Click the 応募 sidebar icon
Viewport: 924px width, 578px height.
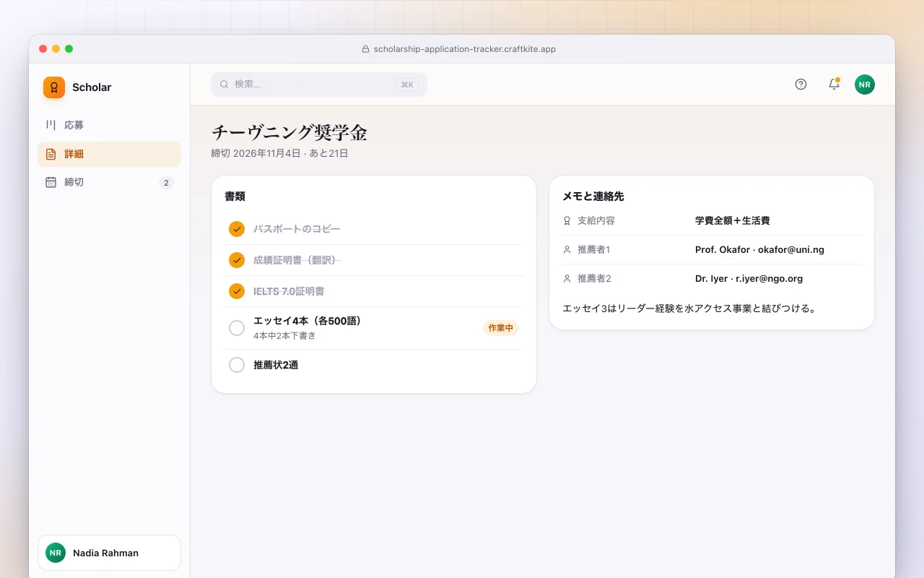point(51,125)
